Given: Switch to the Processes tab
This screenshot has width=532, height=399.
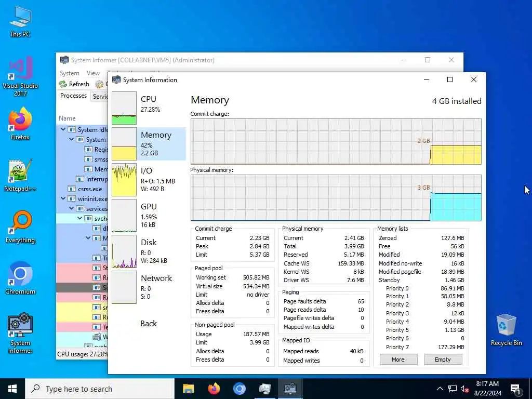Looking at the screenshot, I should (73, 96).
